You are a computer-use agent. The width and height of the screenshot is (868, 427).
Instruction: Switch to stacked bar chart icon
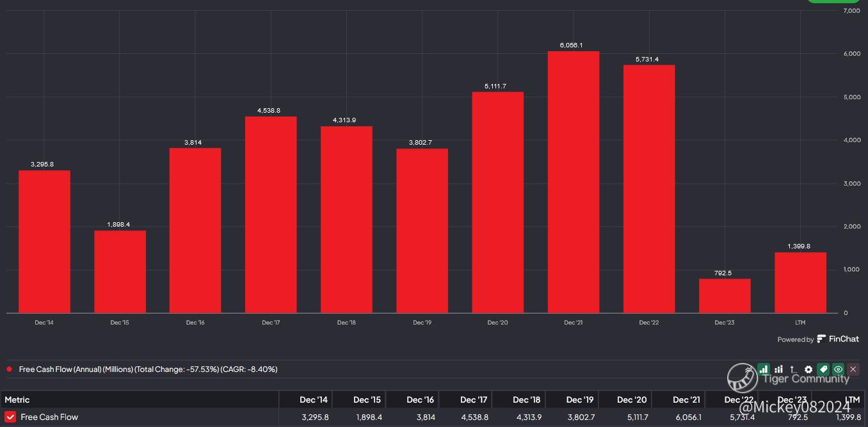tap(779, 369)
